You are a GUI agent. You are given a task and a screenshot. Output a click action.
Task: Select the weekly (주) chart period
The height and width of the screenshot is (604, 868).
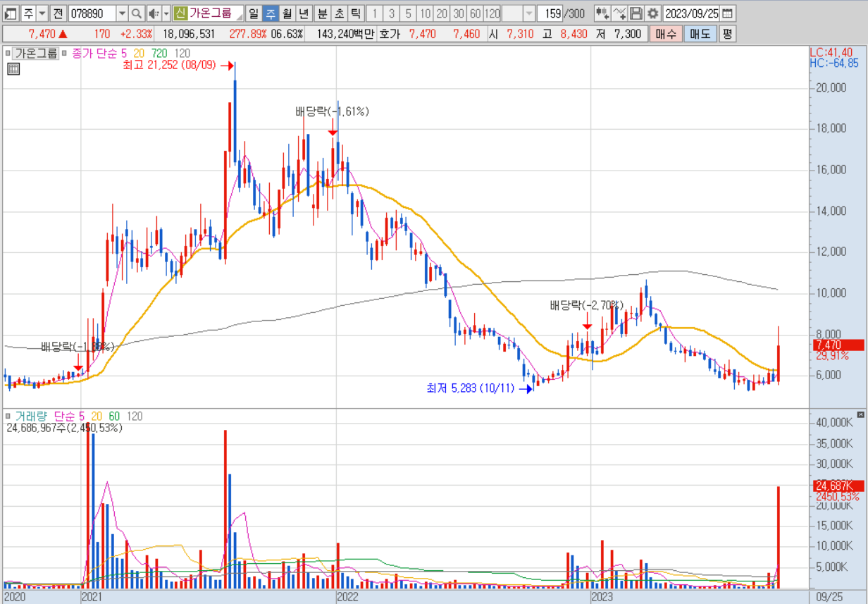pos(271,13)
